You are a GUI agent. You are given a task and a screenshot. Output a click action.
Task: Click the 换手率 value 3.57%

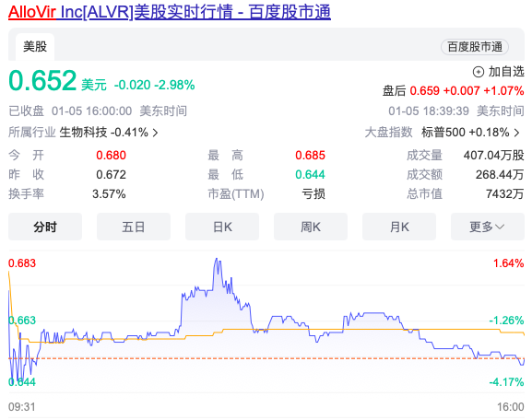point(109,194)
